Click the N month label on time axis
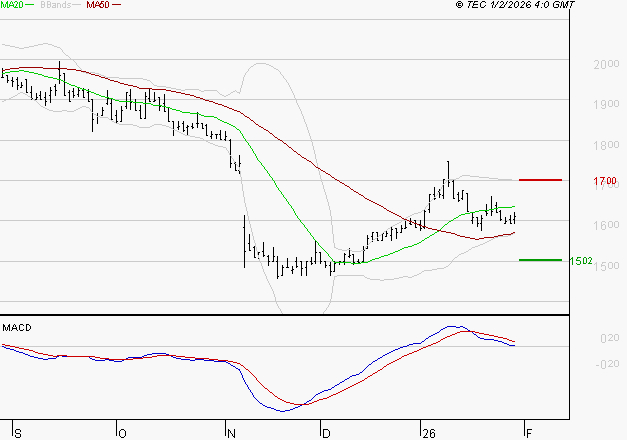Viewport: 627px width, 440px height. click(231, 434)
